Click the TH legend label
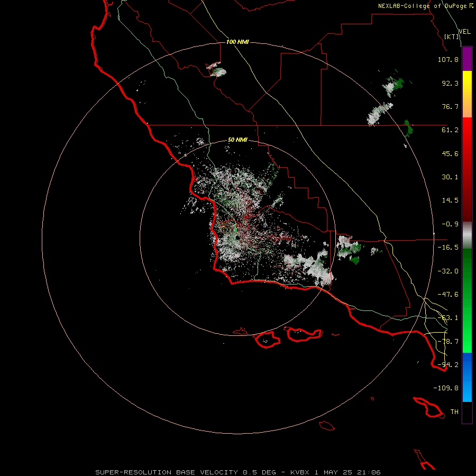This screenshot has height=476, width=476. [x=454, y=412]
